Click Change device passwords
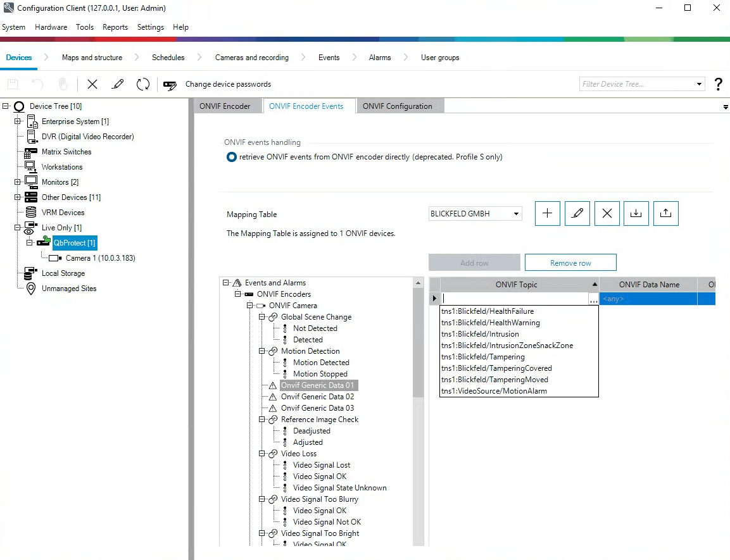Viewport: 730px width, 560px height. 228,84
